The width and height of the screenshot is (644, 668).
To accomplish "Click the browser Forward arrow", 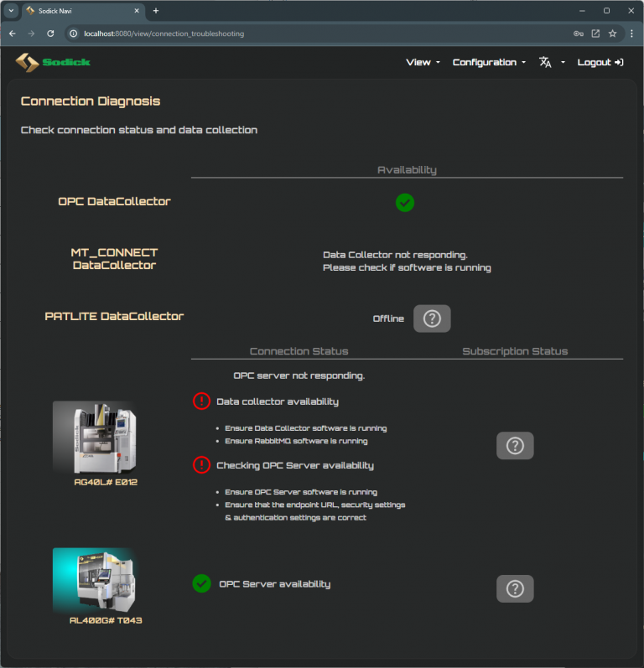I will [x=31, y=34].
